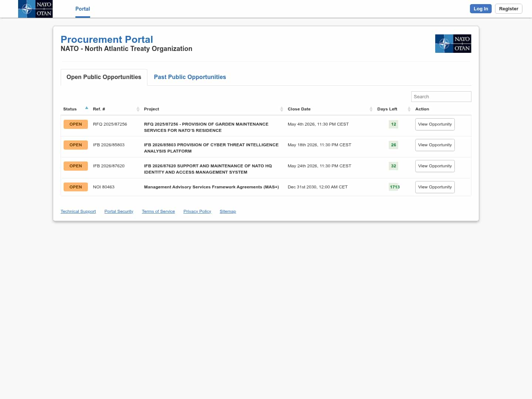Open the Technical Support link

click(x=78, y=212)
